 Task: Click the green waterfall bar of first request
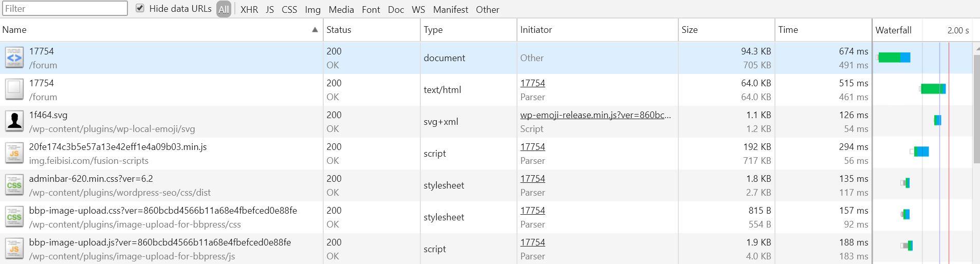tap(890, 58)
